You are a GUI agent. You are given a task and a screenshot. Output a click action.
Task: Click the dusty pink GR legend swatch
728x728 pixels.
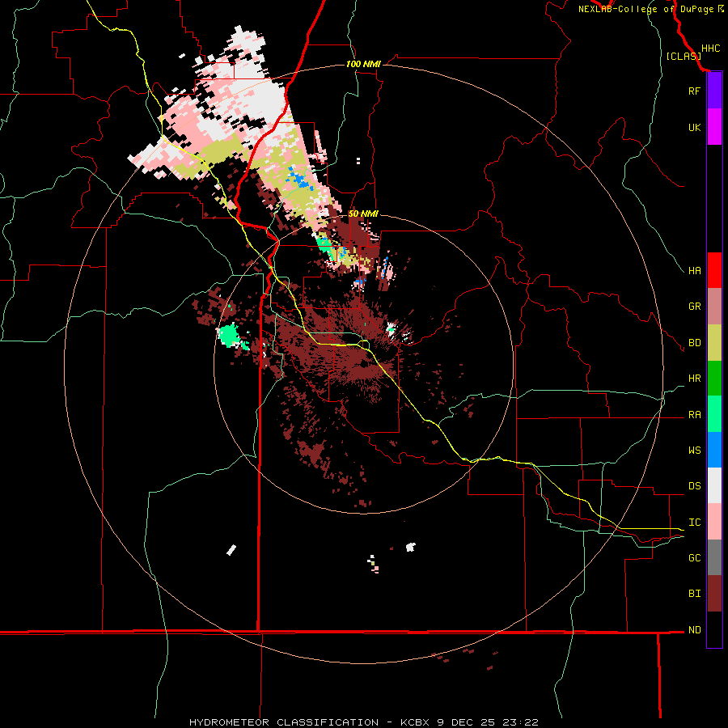tap(714, 306)
